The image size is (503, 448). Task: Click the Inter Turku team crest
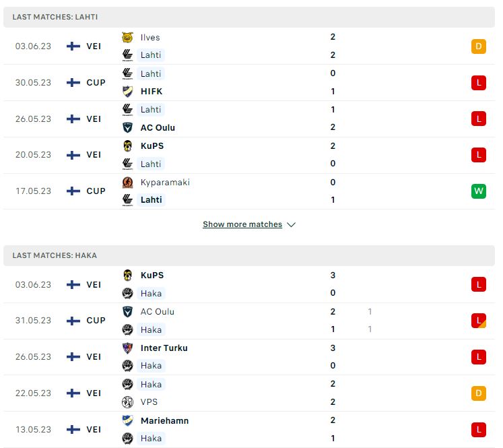tap(128, 348)
